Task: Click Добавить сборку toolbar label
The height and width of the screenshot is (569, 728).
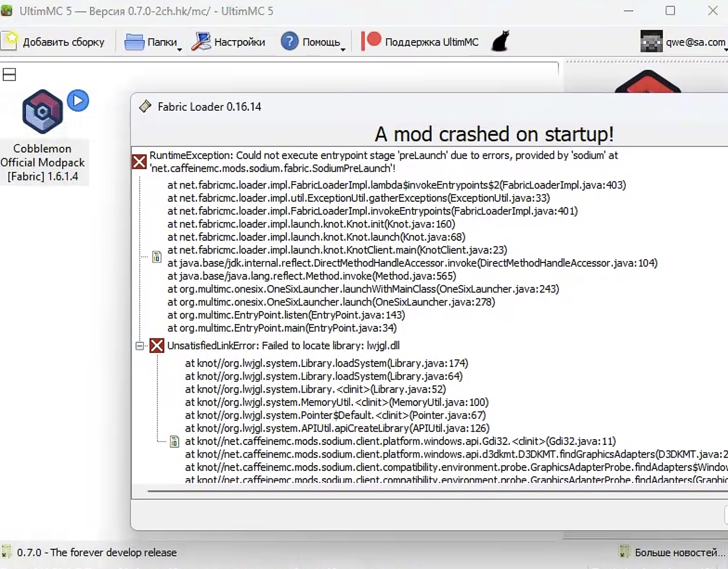Action: click(x=64, y=42)
